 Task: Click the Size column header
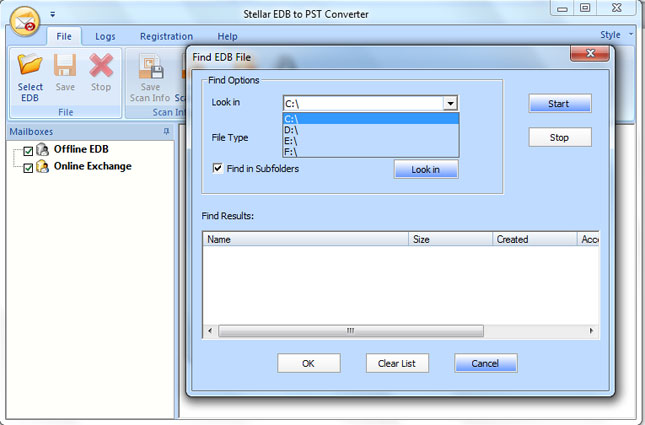click(450, 240)
